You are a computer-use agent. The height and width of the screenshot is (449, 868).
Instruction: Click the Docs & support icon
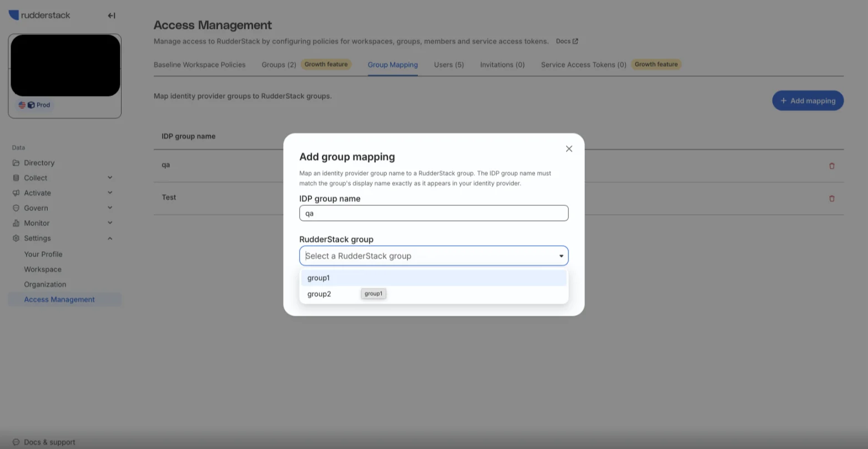coord(16,442)
